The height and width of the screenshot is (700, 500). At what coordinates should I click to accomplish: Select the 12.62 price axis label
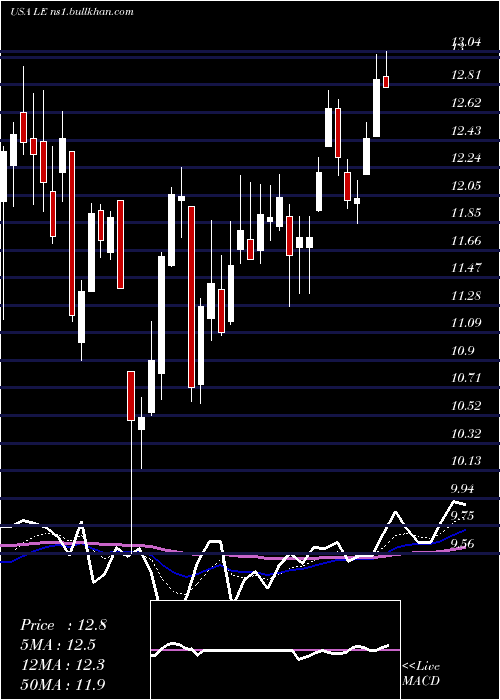[466, 103]
